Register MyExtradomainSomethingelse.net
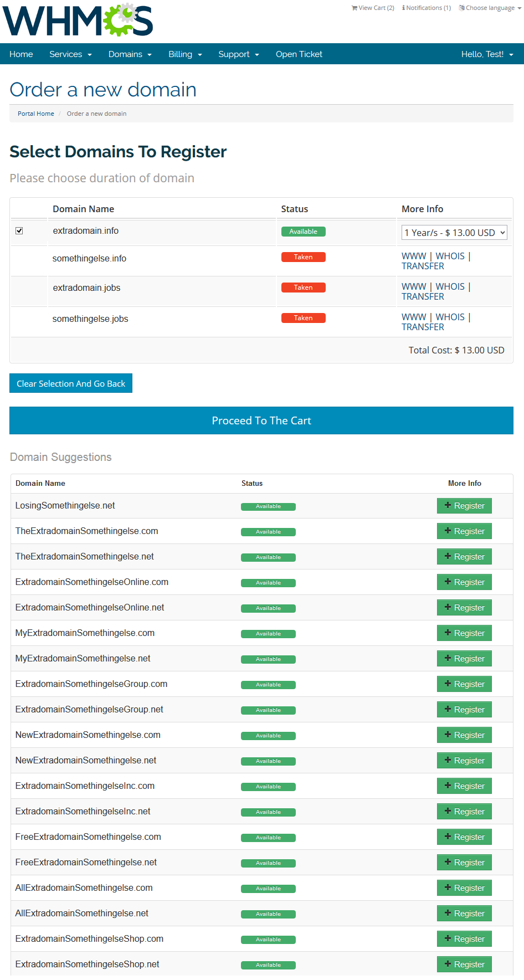This screenshot has width=524, height=980. point(464,659)
